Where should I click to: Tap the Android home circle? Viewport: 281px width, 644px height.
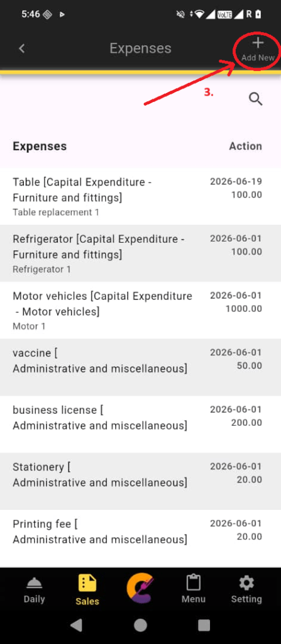[x=141, y=625]
